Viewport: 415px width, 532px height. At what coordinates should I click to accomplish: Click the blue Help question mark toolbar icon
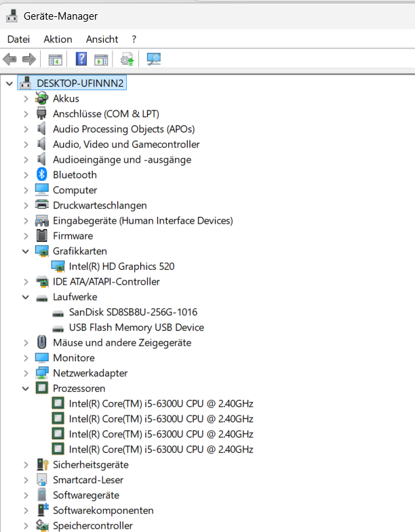point(81,59)
